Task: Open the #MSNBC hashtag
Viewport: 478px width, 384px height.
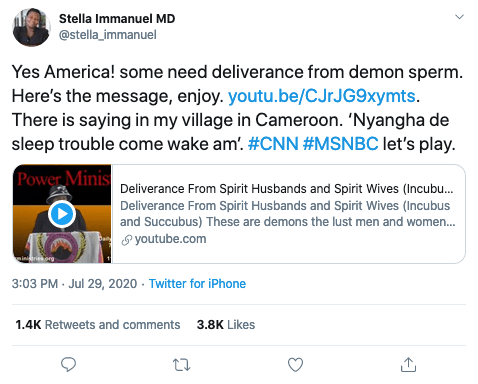Action: pos(341,144)
